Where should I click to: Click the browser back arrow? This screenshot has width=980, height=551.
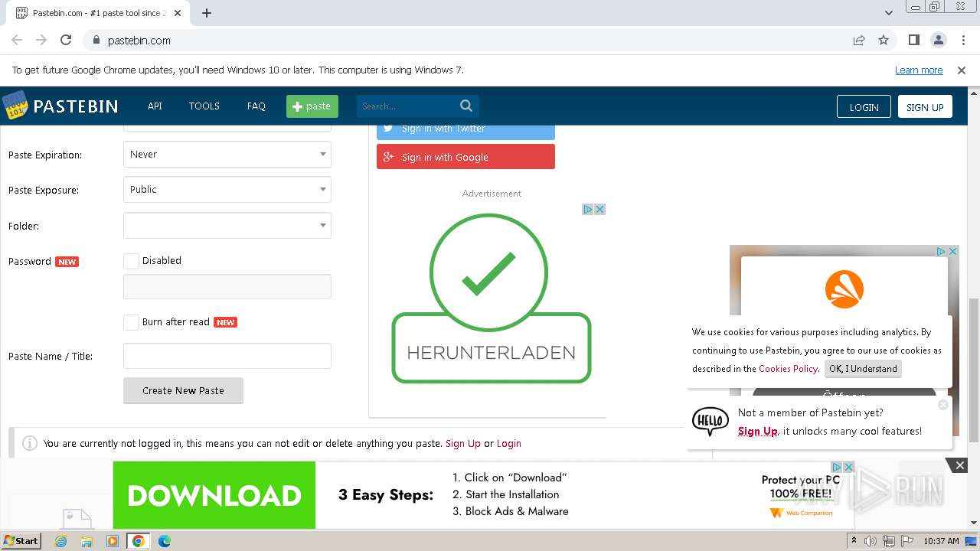[17, 40]
